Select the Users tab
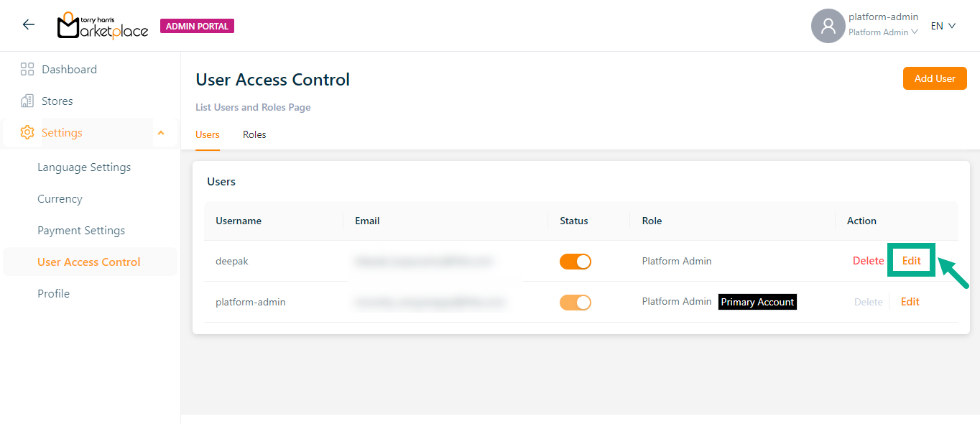The image size is (980, 424). pos(208,135)
